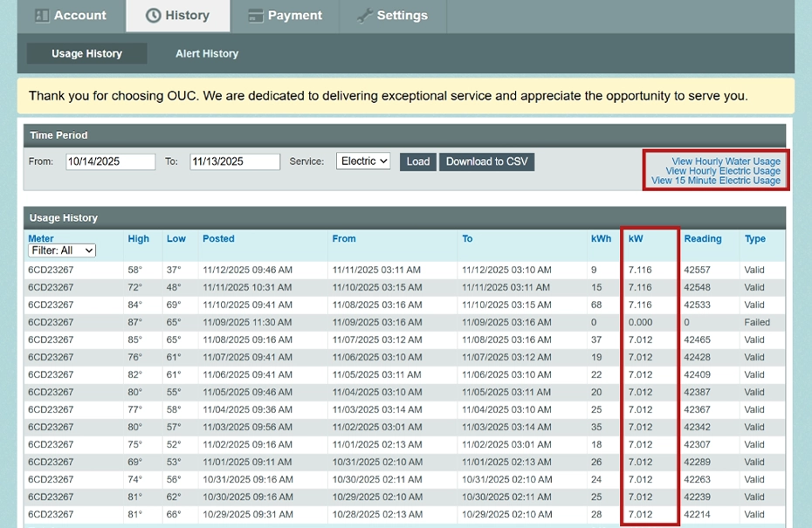812x528 pixels.
Task: Sort by the Posted column header
Action: pyautogui.click(x=217, y=238)
